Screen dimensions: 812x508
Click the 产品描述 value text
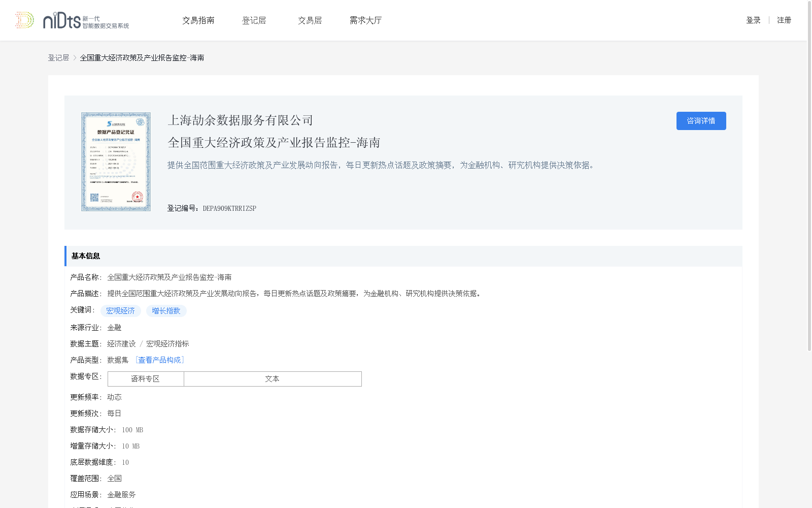pos(295,294)
